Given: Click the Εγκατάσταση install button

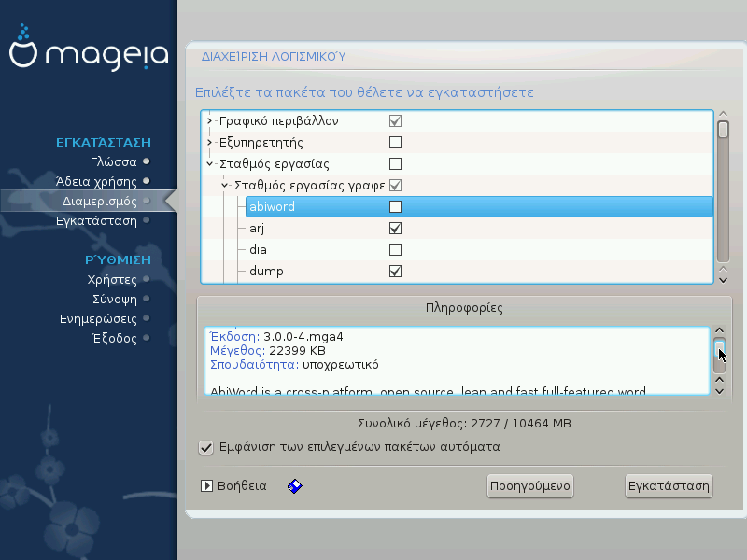Looking at the screenshot, I should pyautogui.click(x=669, y=486).
